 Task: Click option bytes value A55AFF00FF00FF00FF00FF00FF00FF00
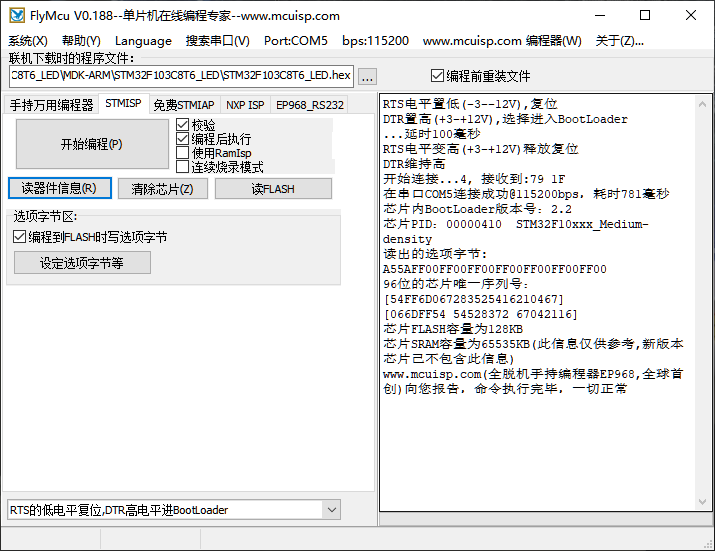[495, 269]
